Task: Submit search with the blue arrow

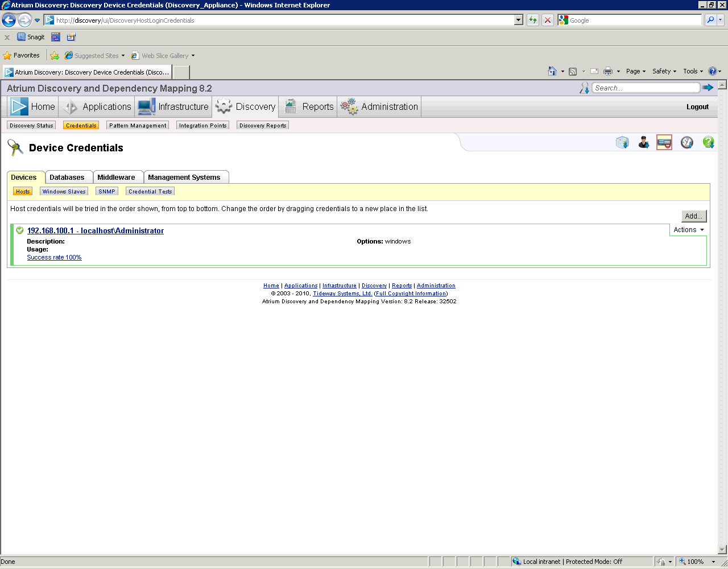Action: (708, 88)
